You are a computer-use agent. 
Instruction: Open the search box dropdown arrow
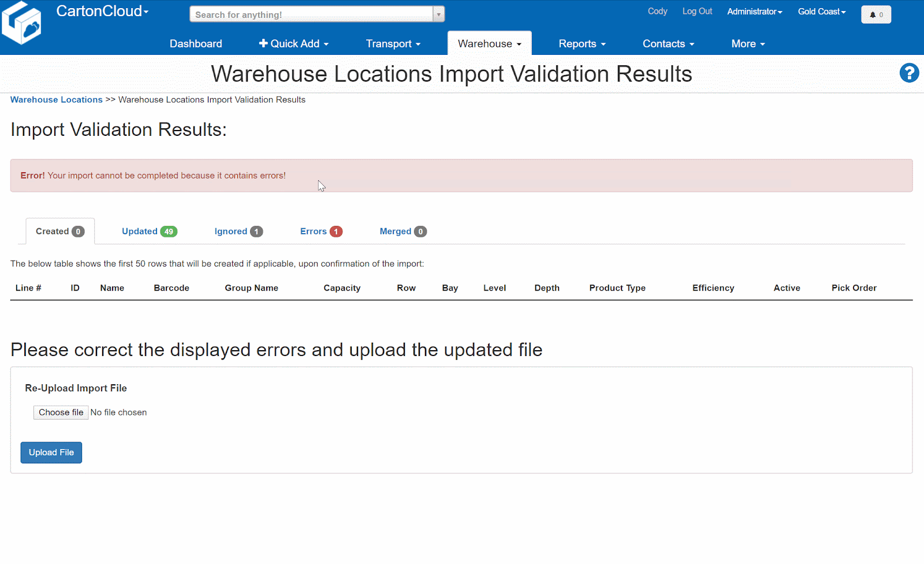coord(439,14)
